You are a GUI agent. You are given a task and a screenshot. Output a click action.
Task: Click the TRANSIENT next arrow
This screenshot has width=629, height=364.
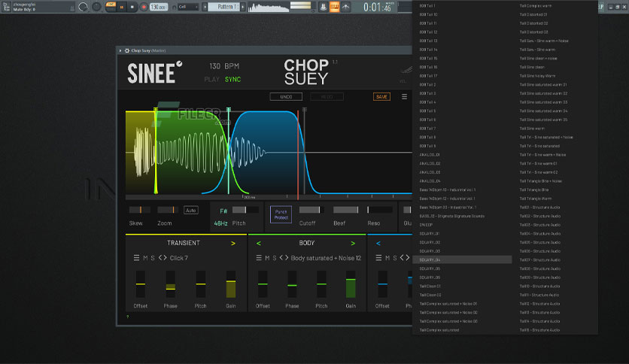tap(233, 244)
